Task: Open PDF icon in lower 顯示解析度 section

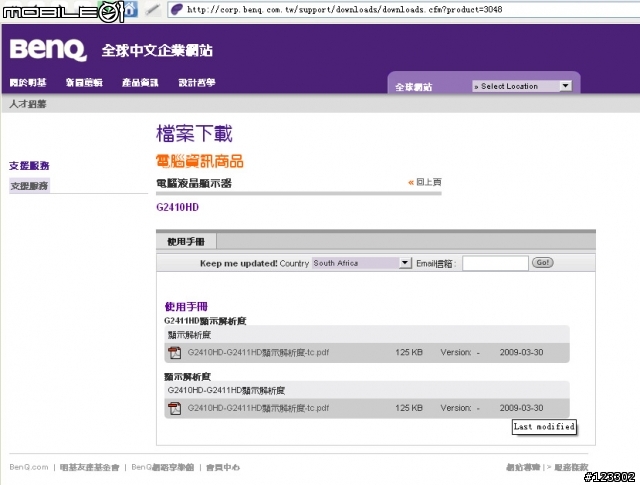Action: (175, 408)
